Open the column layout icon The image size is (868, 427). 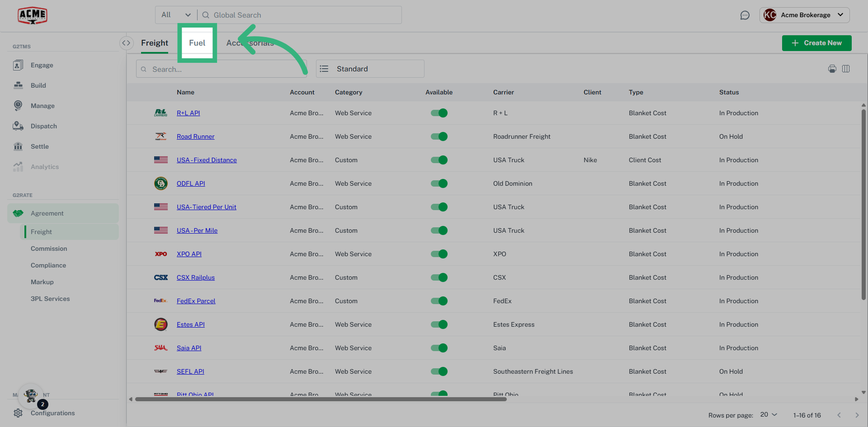846,69
